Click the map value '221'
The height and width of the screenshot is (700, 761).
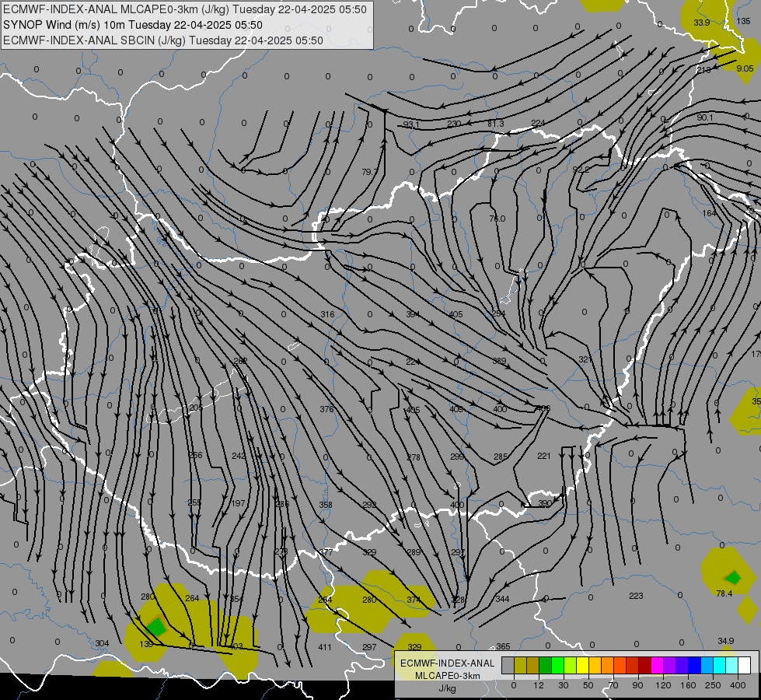(x=544, y=456)
